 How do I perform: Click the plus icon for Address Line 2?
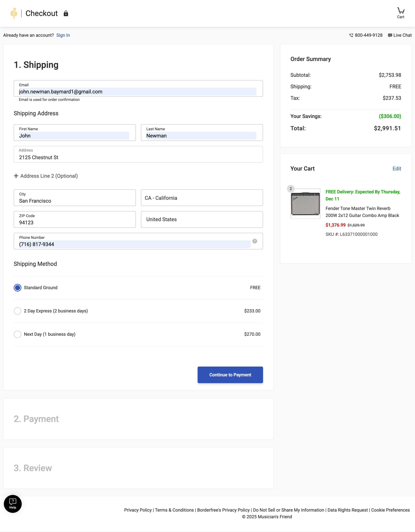tap(16, 176)
